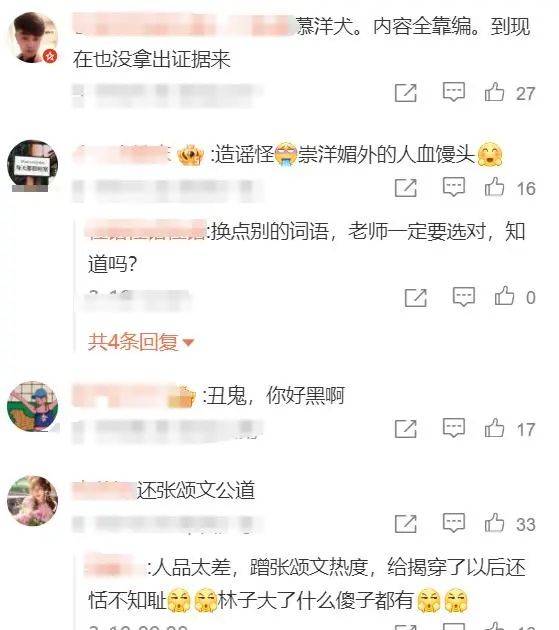Open cartoon avatar of 丑鬼 commenter
Screen dimensions: 559x630
tap(33, 406)
